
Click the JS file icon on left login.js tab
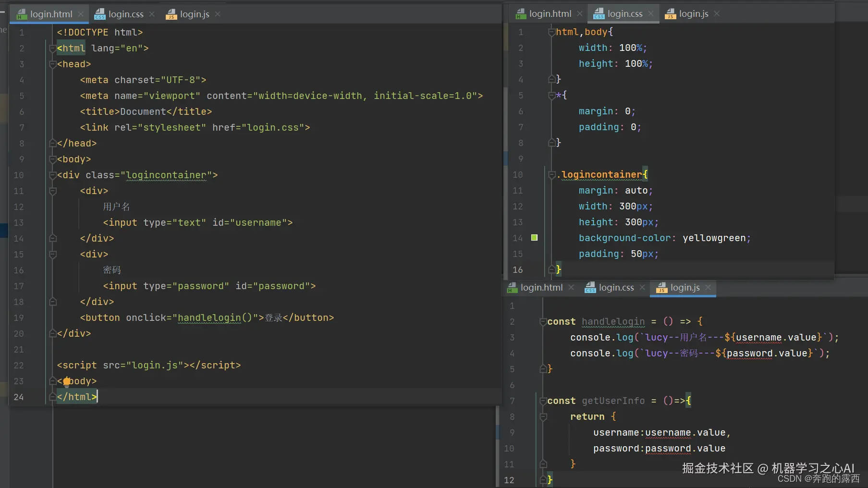pos(171,14)
